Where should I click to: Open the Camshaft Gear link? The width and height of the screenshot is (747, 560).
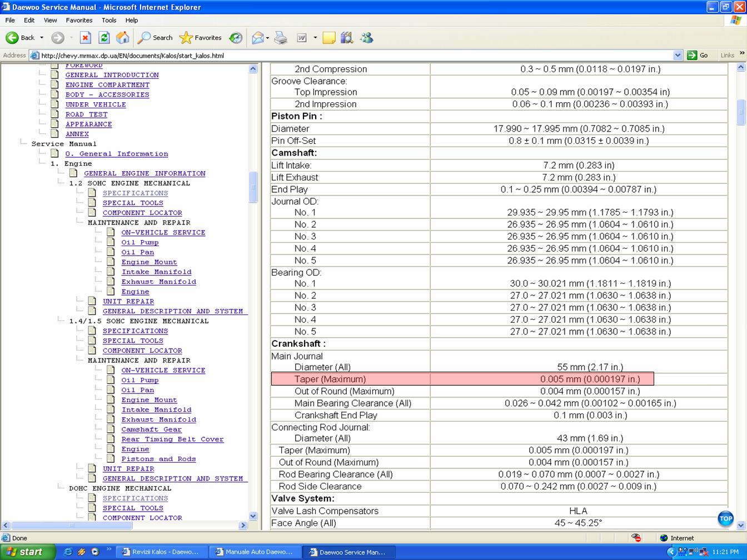151,429
